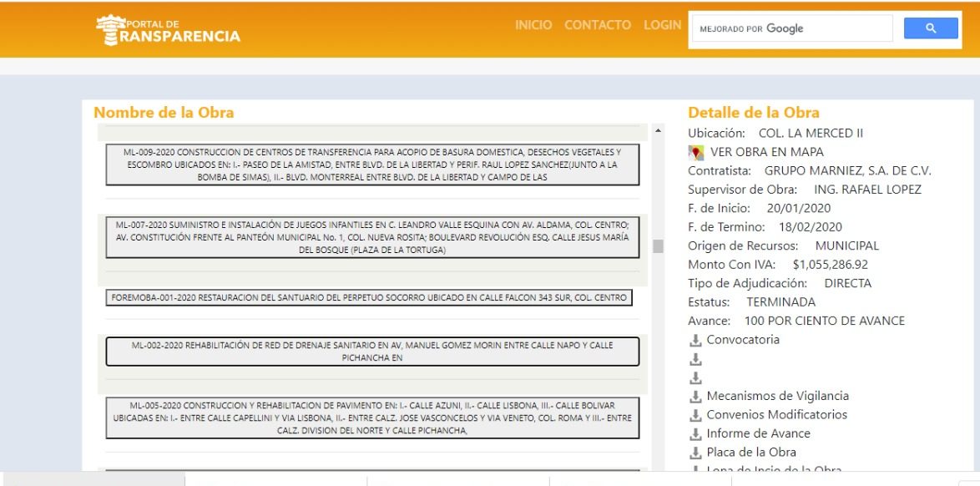
Task: Click the F. de Termino date 18/02/2020
Action: coord(810,227)
